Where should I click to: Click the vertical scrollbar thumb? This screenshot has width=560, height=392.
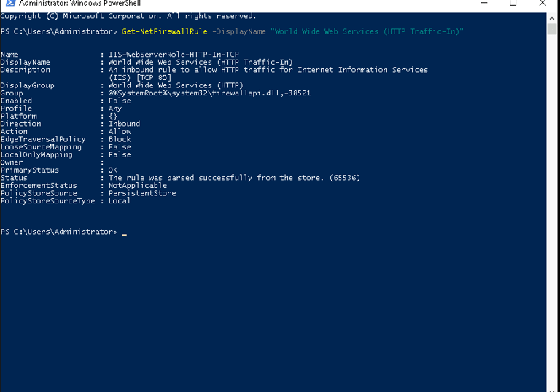(x=552, y=29)
